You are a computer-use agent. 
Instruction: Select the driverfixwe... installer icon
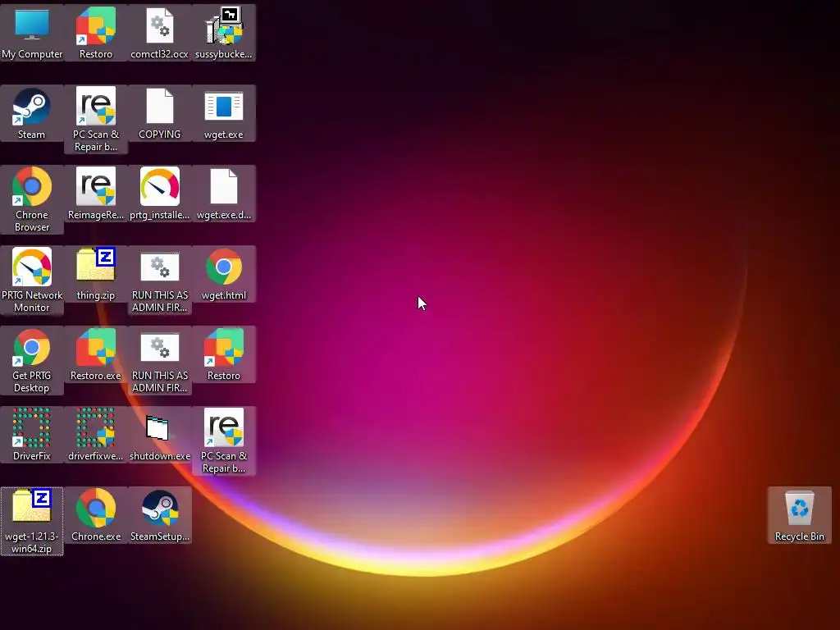96,435
